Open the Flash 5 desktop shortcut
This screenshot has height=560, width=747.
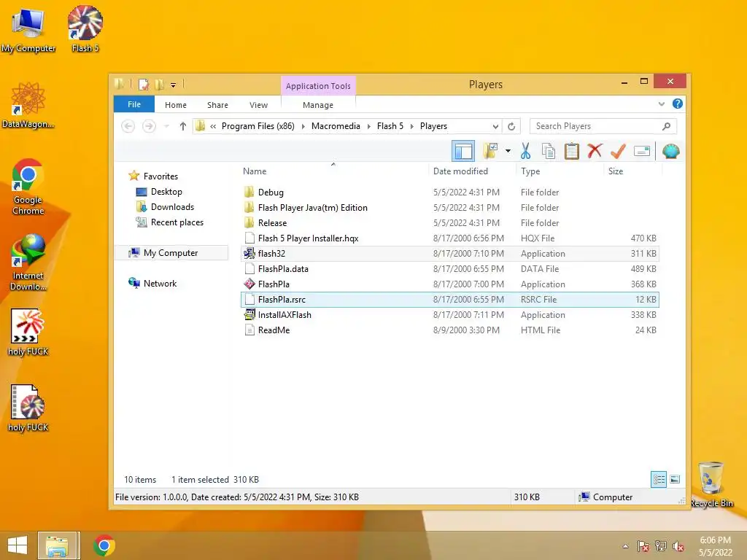click(85, 28)
